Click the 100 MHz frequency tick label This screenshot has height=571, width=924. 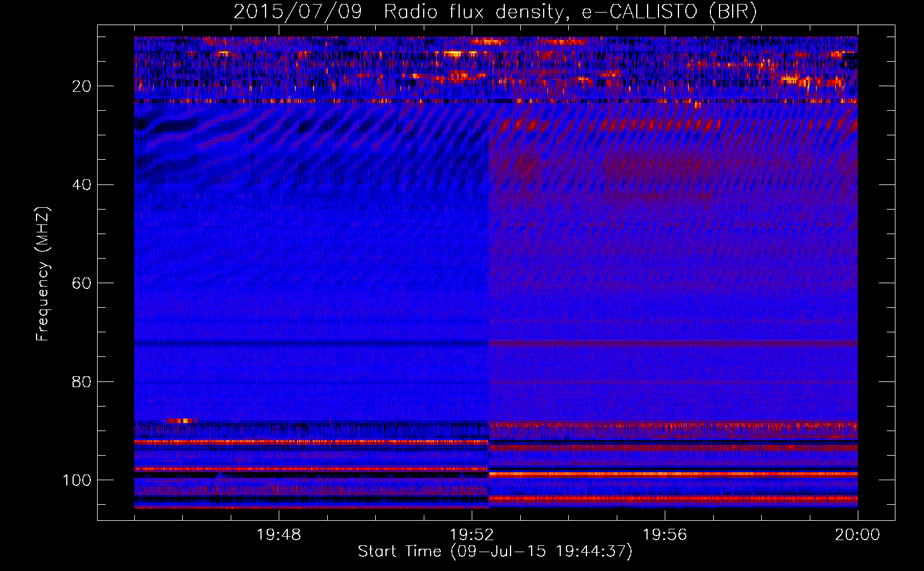[77, 480]
